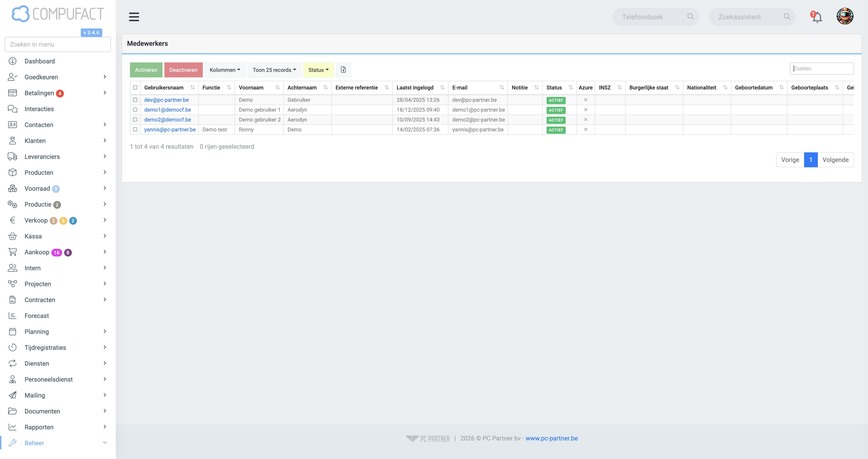This screenshot has height=459, width=868.
Task: Sort by the Status column header
Action: 559,88
